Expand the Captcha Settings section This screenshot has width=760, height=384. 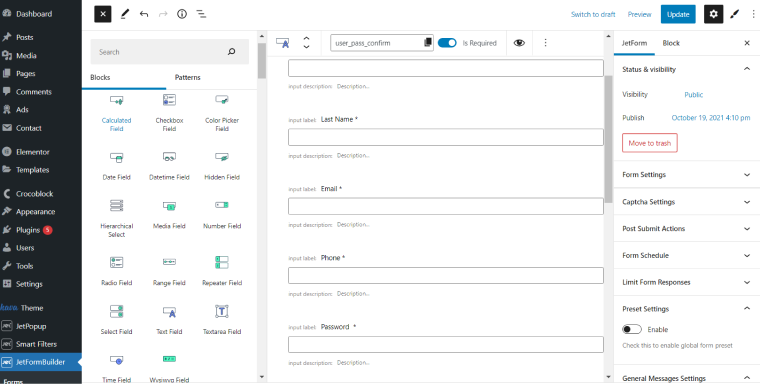(687, 202)
